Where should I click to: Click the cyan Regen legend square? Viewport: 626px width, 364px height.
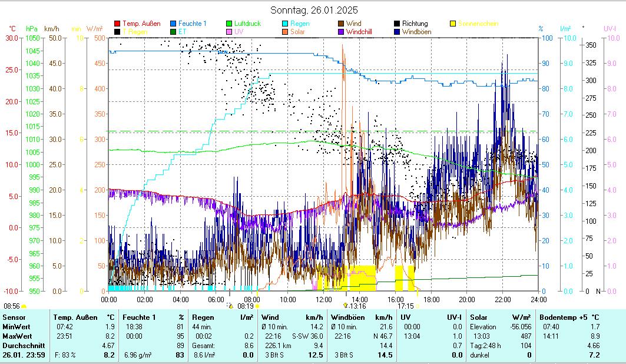pos(286,24)
